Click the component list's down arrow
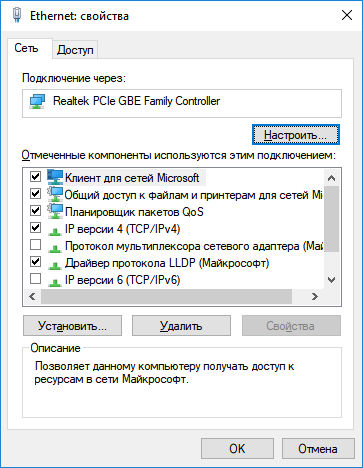Screen dimensions: 363x468 tap(331, 280)
